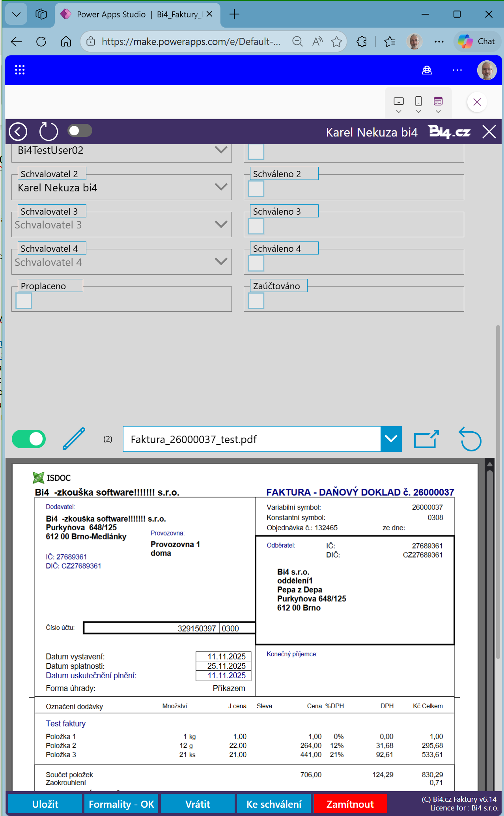Image resolution: width=504 pixels, height=816 pixels.
Task: Open the Power Apps waffle launcher
Action: click(x=20, y=70)
